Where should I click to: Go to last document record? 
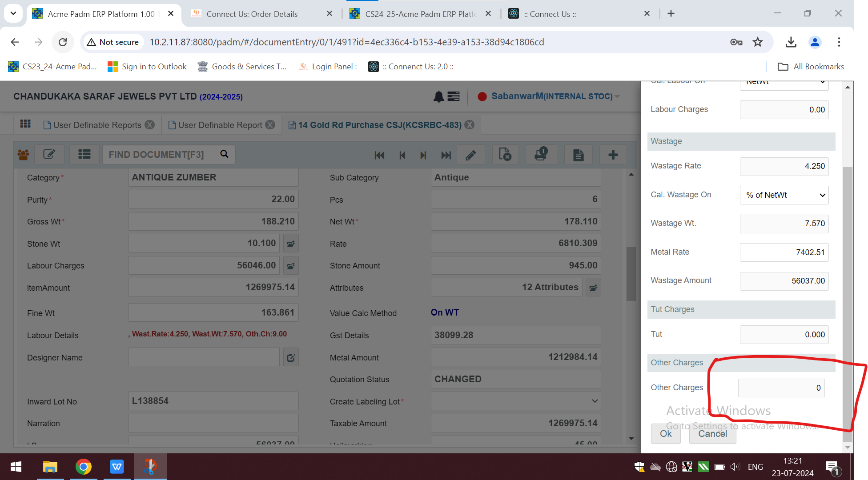446,155
